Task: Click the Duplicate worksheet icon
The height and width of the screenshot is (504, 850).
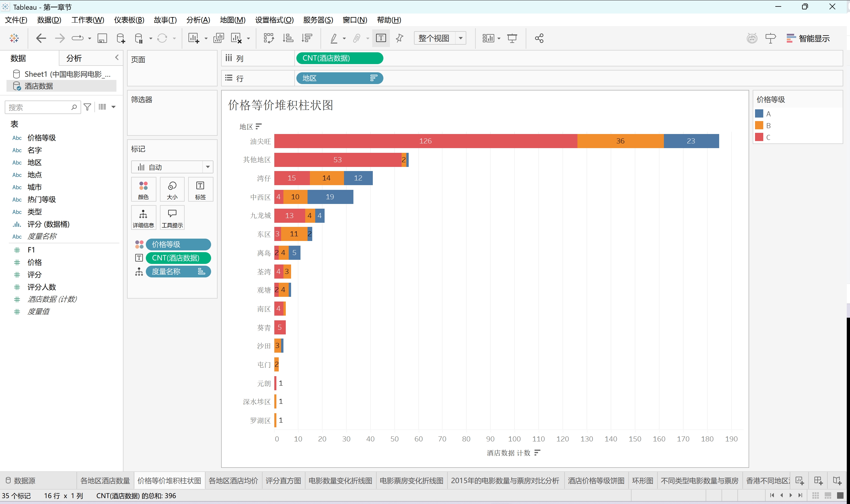Action: [x=218, y=38]
